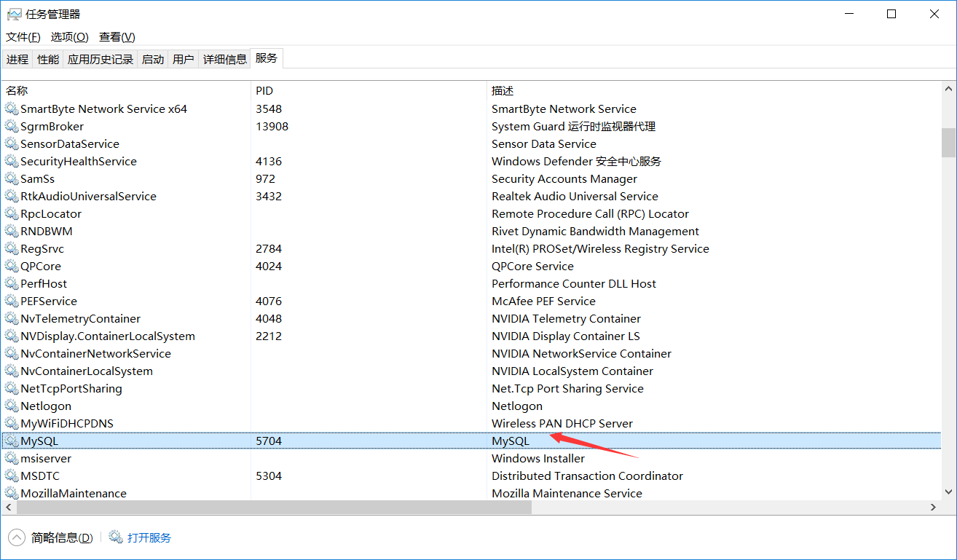Click the gear icon for PEFService
The image size is (957, 560).
(11, 301)
